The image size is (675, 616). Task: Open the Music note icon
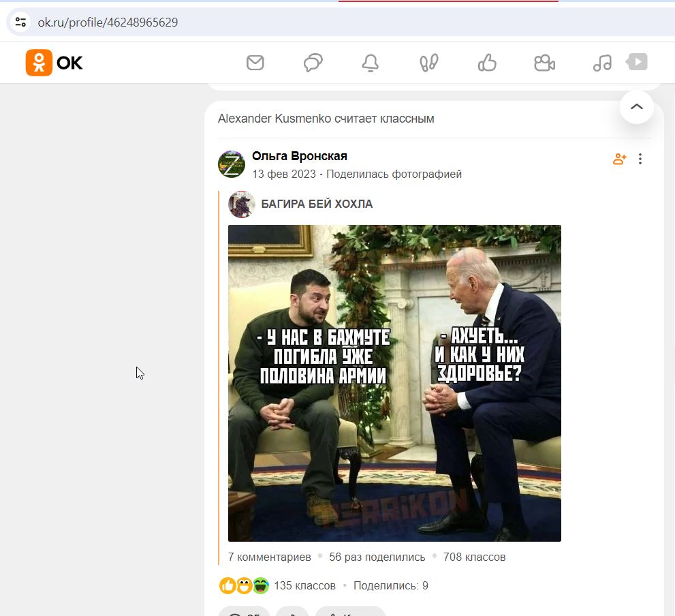(x=602, y=63)
